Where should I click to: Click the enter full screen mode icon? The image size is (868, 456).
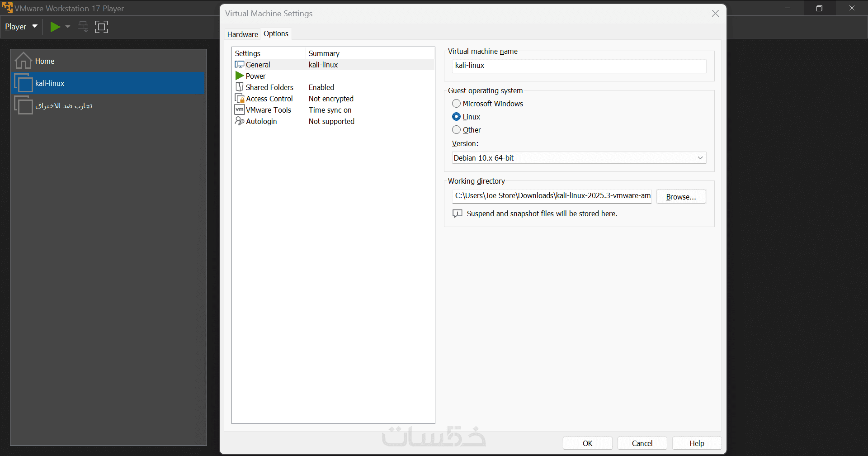coord(101,27)
